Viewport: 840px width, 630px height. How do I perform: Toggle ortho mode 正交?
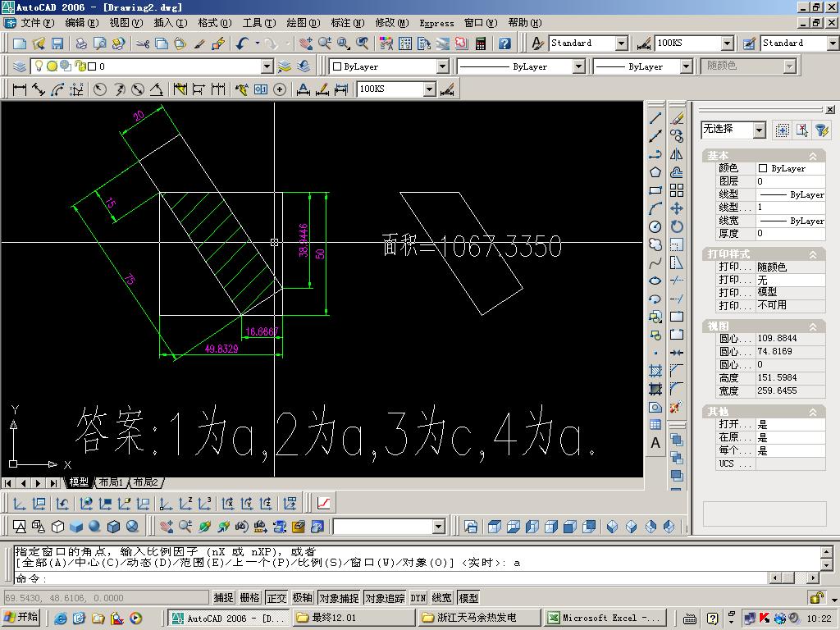[x=276, y=598]
